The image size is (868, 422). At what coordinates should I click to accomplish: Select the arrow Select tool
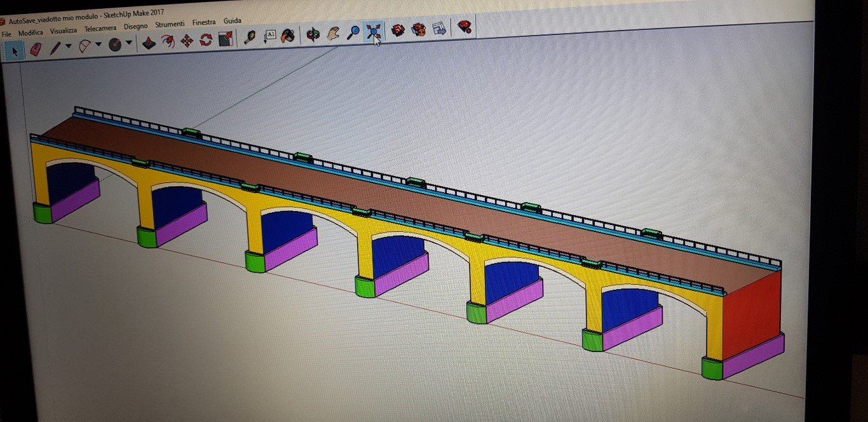coord(14,50)
